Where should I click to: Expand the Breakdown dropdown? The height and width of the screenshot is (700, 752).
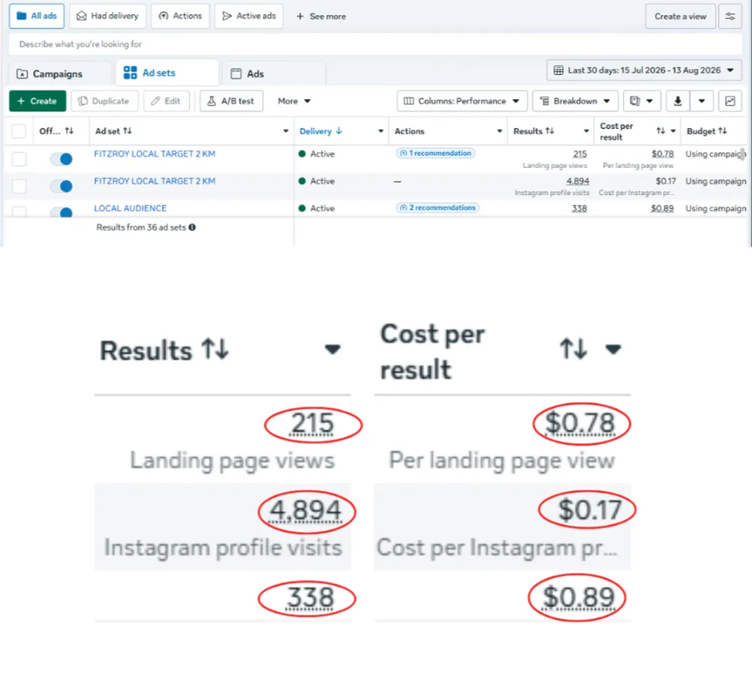[x=575, y=101]
